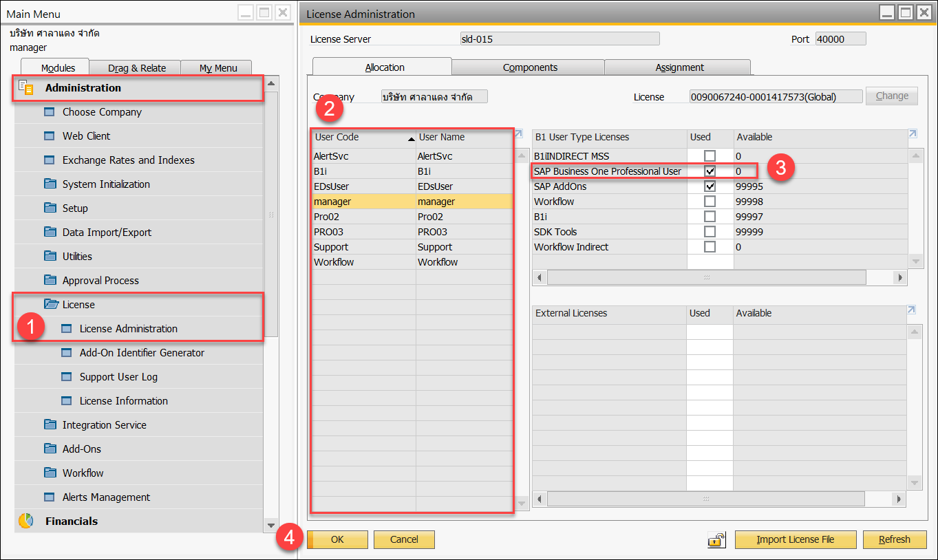The image size is (938, 560).
Task: Click the folder icon beside System Initialization
Action: 50,184
